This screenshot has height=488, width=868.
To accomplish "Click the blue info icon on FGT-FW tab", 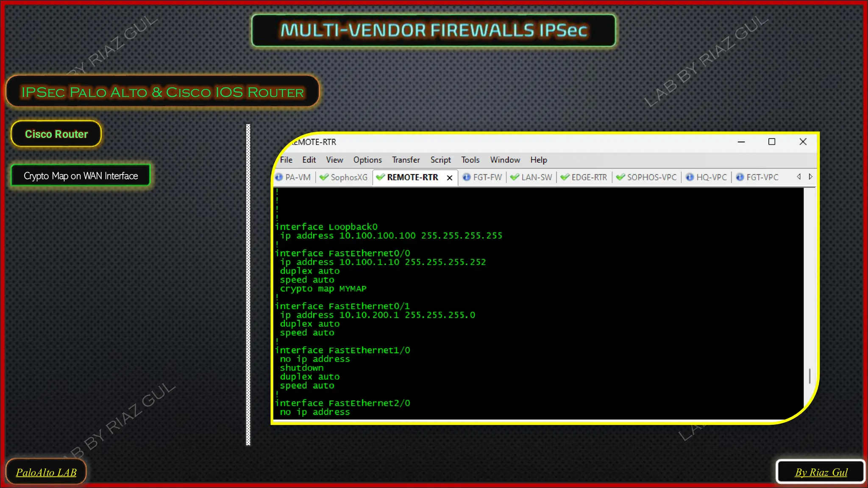I will tap(466, 177).
